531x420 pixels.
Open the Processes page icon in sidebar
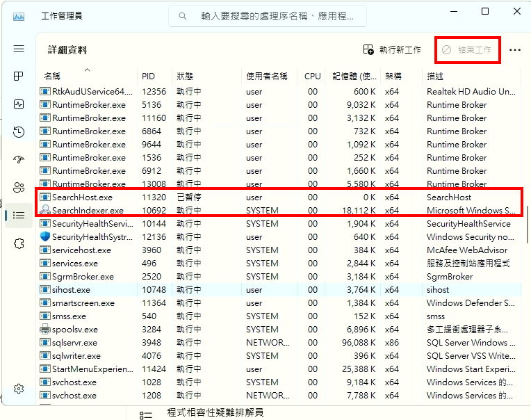19,76
